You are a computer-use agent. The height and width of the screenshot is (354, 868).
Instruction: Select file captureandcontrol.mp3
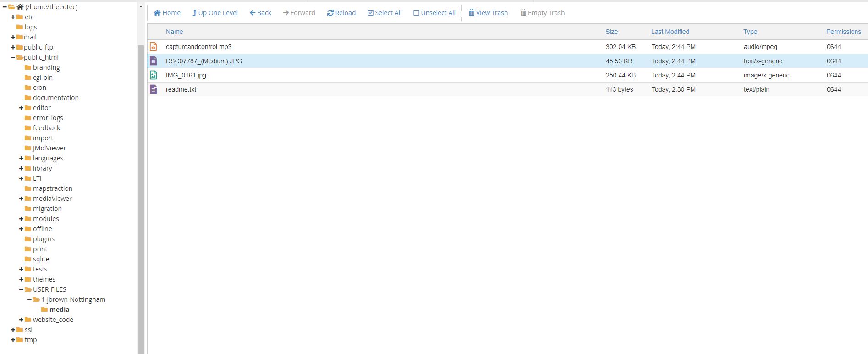[x=198, y=47]
